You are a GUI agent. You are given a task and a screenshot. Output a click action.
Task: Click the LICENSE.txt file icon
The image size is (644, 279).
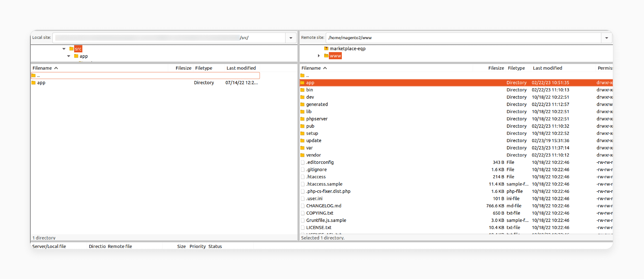(302, 228)
